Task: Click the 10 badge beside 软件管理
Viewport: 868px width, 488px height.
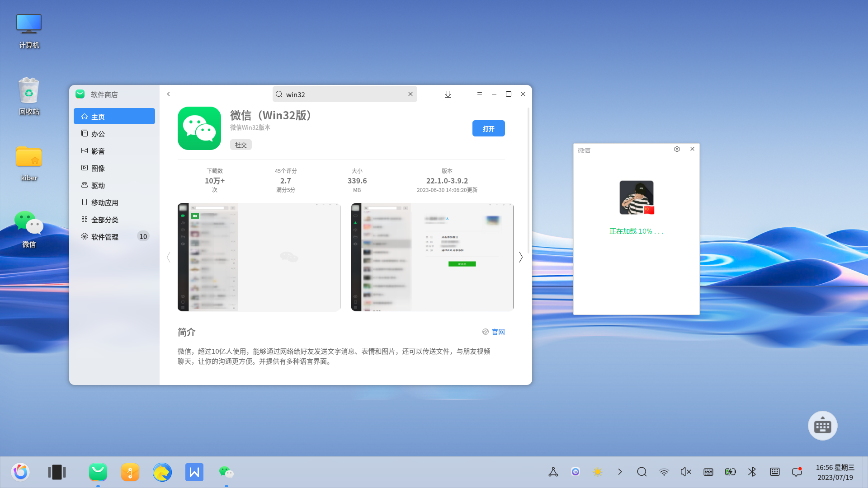Action: (143, 236)
